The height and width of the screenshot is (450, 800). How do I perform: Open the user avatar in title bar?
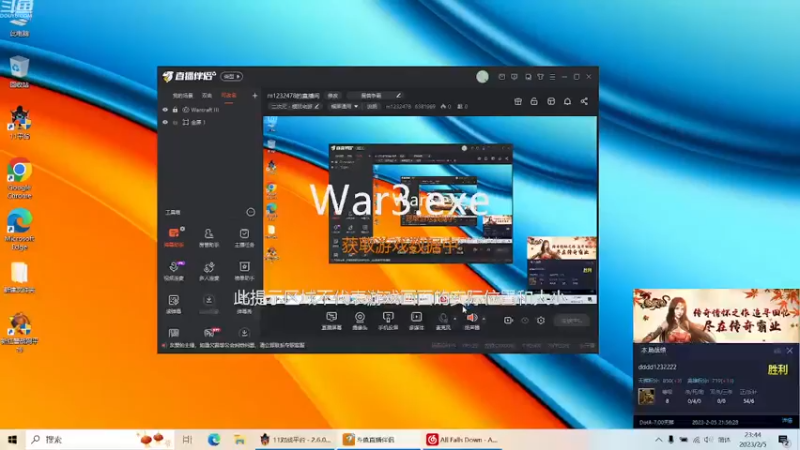click(x=482, y=77)
